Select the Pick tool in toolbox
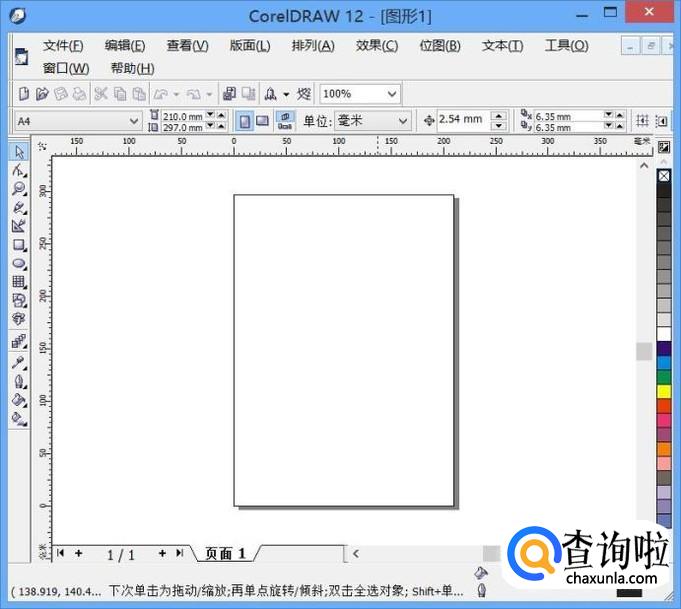Image resolution: width=681 pixels, height=609 pixels. tap(18, 152)
